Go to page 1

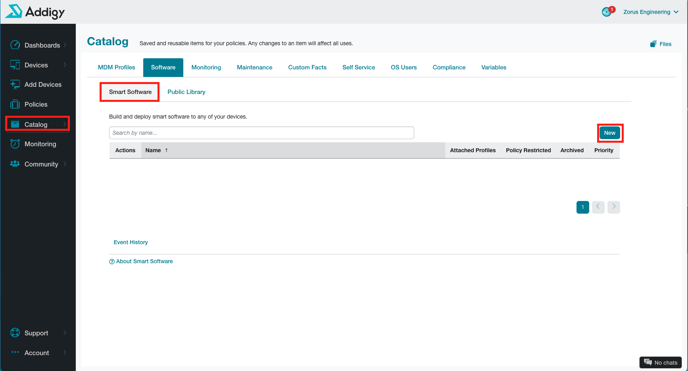[x=583, y=207]
